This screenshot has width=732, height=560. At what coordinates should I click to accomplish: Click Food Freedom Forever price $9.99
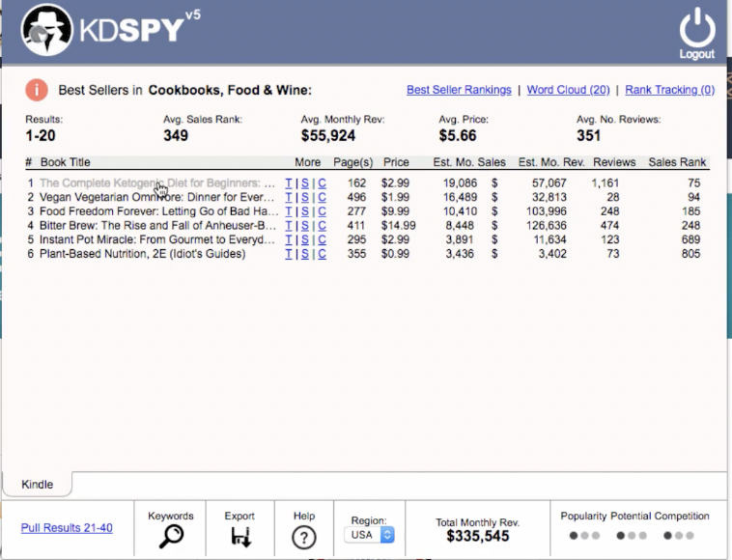[395, 211]
